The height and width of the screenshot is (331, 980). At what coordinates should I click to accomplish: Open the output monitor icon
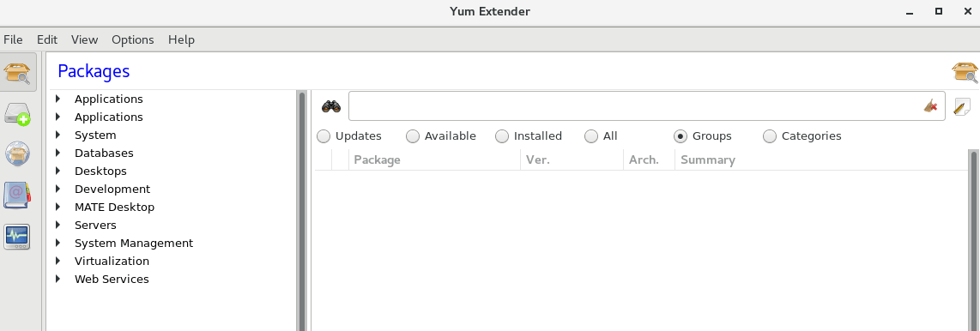(17, 238)
